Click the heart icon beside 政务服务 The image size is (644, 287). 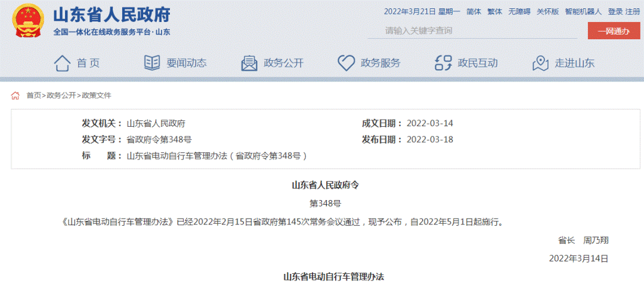tap(346, 63)
